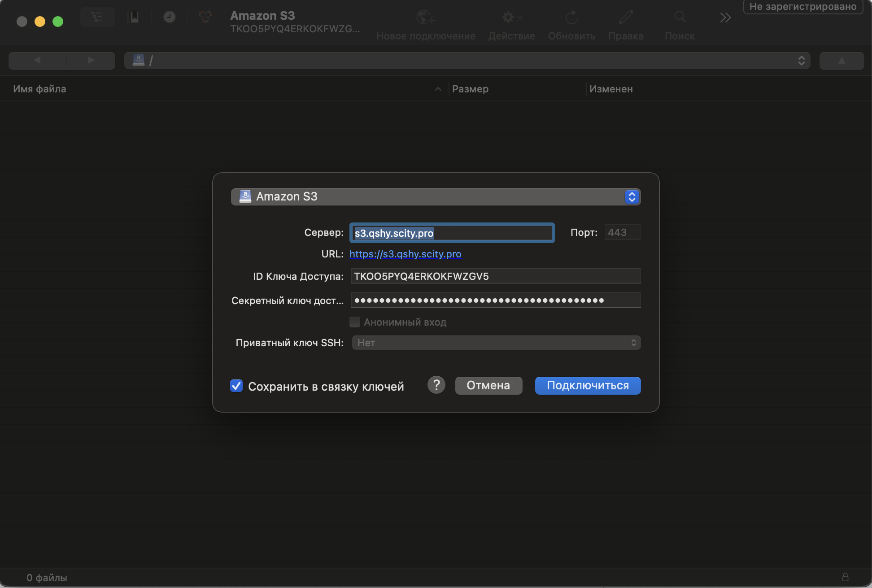The height and width of the screenshot is (588, 872).
Task: Sort by Имя файла column
Action: pos(39,89)
